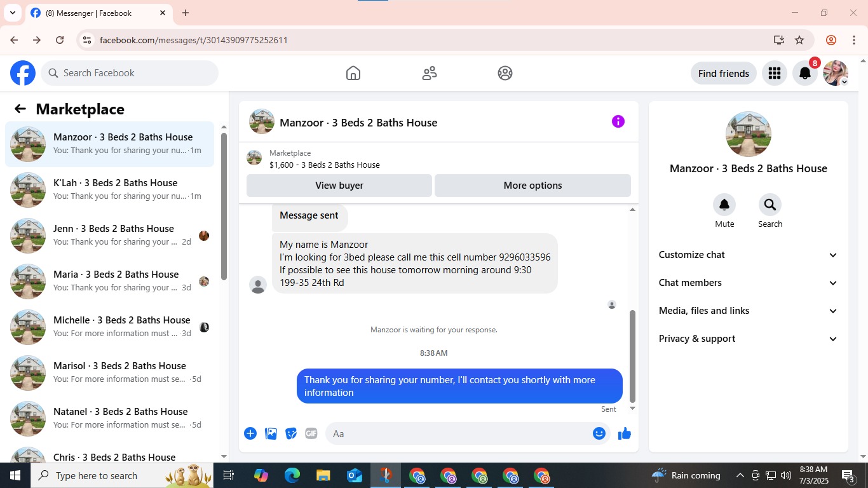This screenshot has width=868, height=488.
Task: Open the Groups icon in top navigation
Action: pyautogui.click(x=505, y=73)
